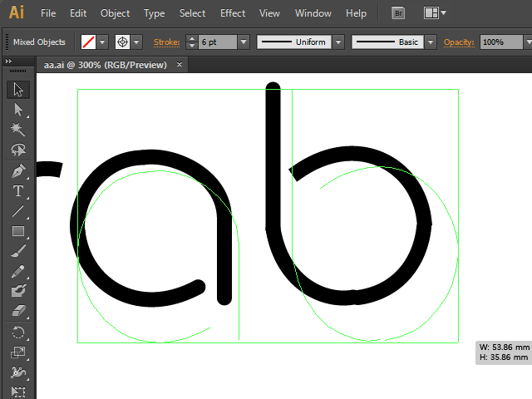Select the Eraser tool

pyautogui.click(x=18, y=311)
